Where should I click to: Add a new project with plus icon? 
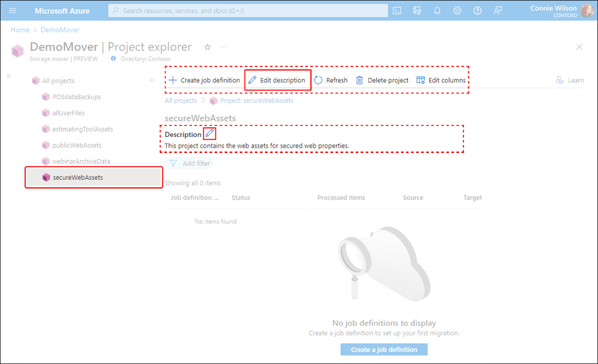151,80
